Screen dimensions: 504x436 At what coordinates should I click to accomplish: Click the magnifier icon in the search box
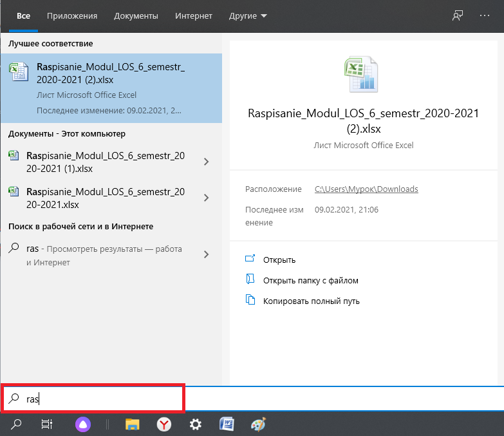[x=14, y=399]
